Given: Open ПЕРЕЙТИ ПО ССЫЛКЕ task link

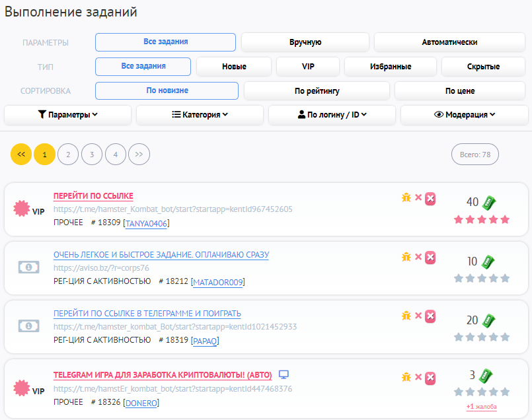Looking at the screenshot, I should (x=93, y=196).
